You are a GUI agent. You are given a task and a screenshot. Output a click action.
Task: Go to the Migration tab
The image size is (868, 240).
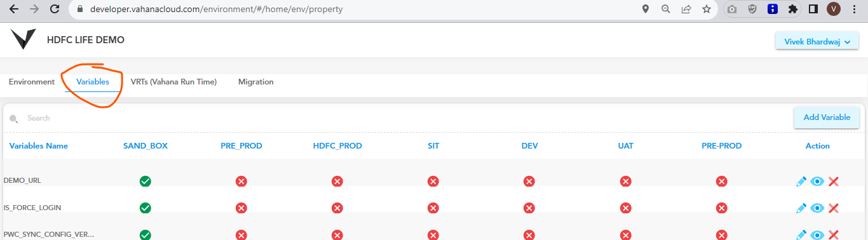point(256,82)
